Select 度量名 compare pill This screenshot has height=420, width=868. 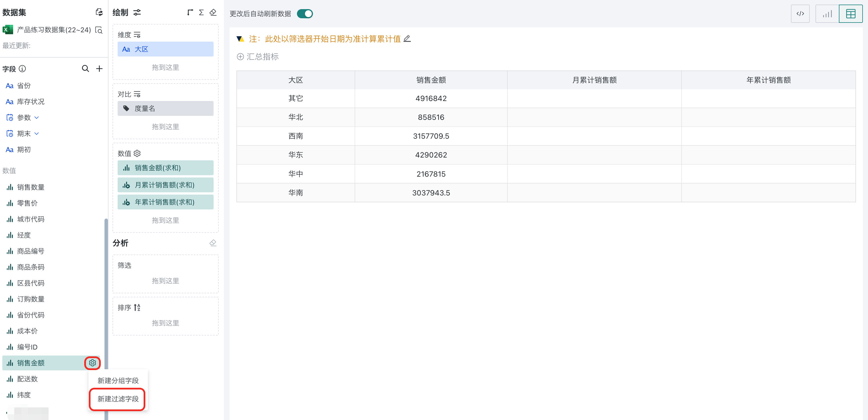coord(165,108)
